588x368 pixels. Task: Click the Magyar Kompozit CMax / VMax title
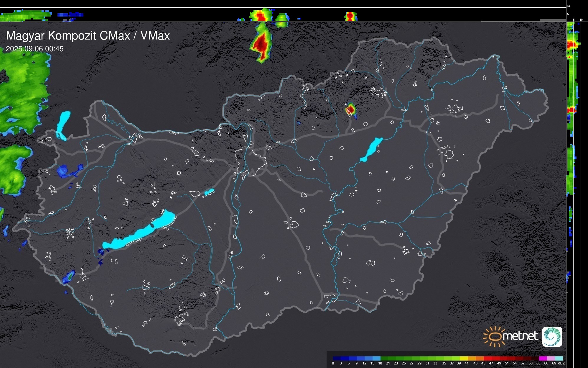coord(88,36)
